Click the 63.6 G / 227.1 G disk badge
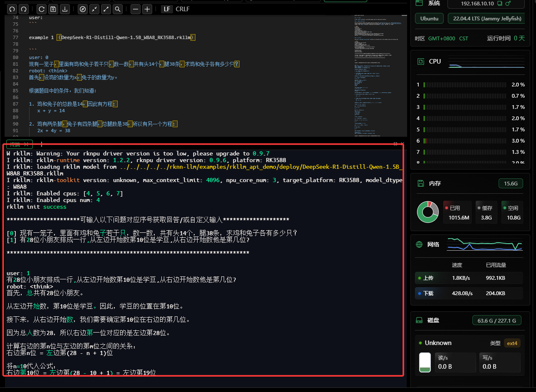This screenshot has width=536, height=392. click(496, 321)
